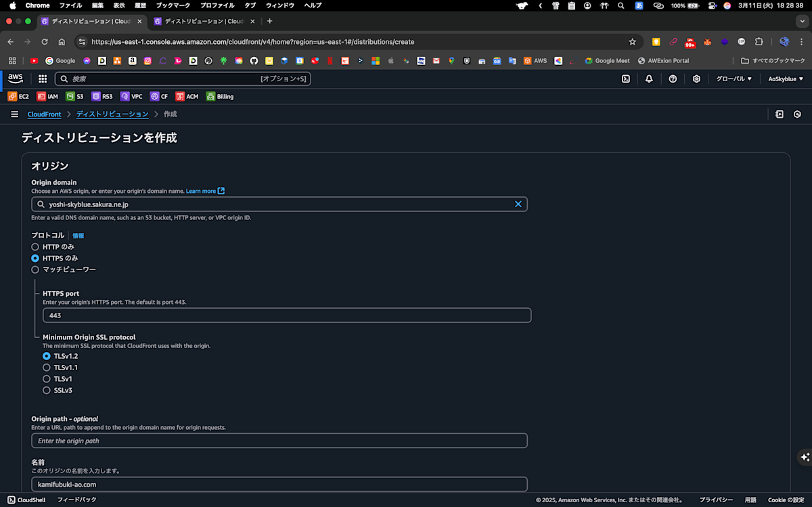
Task: Click the CloudFront breadcrumb link
Action: coord(45,114)
